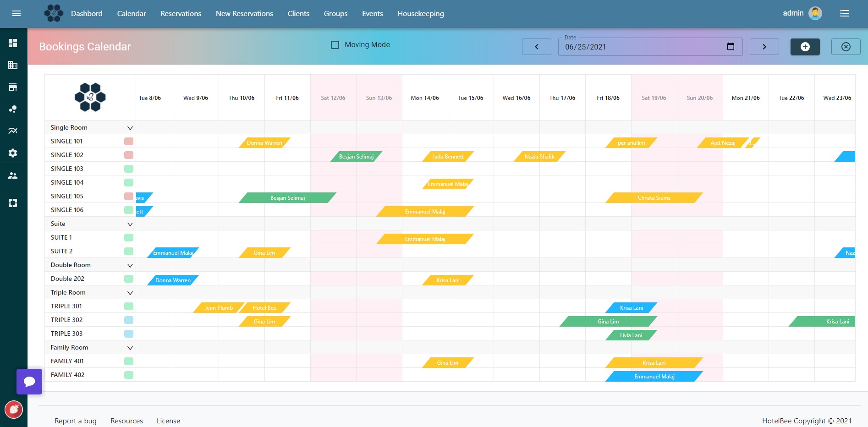This screenshot has width=868, height=427.
Task: Open the Housekeeping menu item
Action: (421, 13)
